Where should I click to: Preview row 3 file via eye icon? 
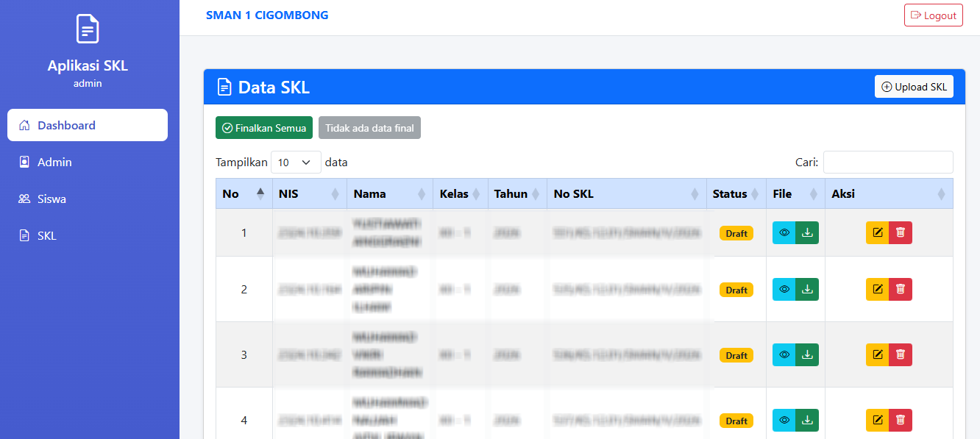coord(784,354)
